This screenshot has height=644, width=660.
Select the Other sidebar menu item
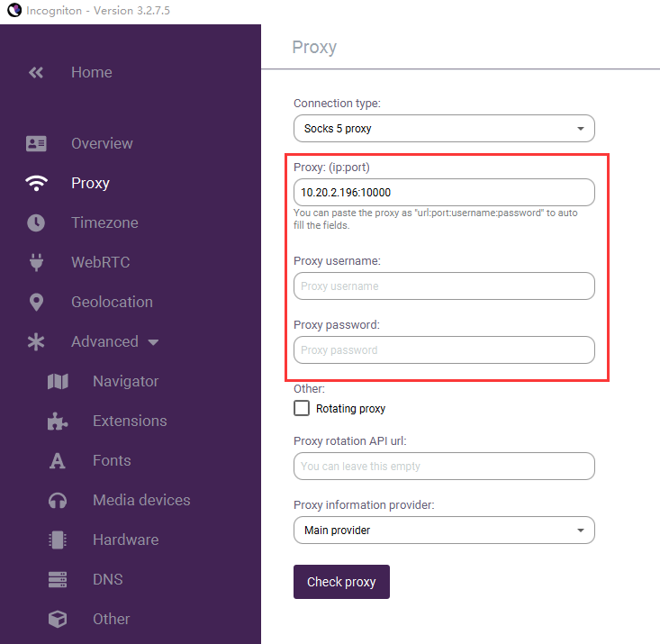111,619
